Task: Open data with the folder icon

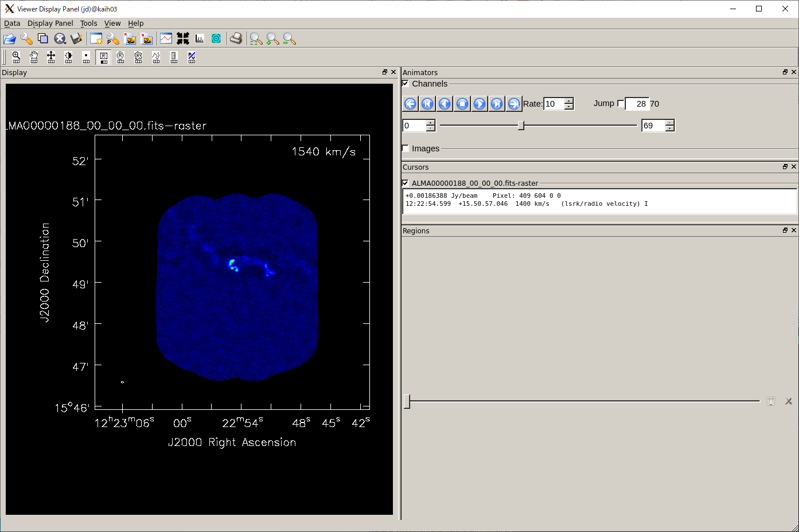Action: pyautogui.click(x=9, y=38)
